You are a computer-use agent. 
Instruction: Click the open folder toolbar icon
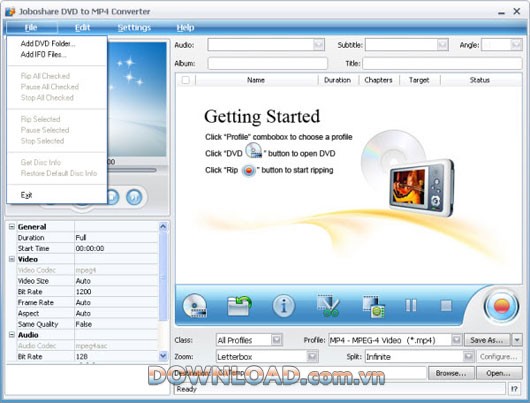coord(239,306)
